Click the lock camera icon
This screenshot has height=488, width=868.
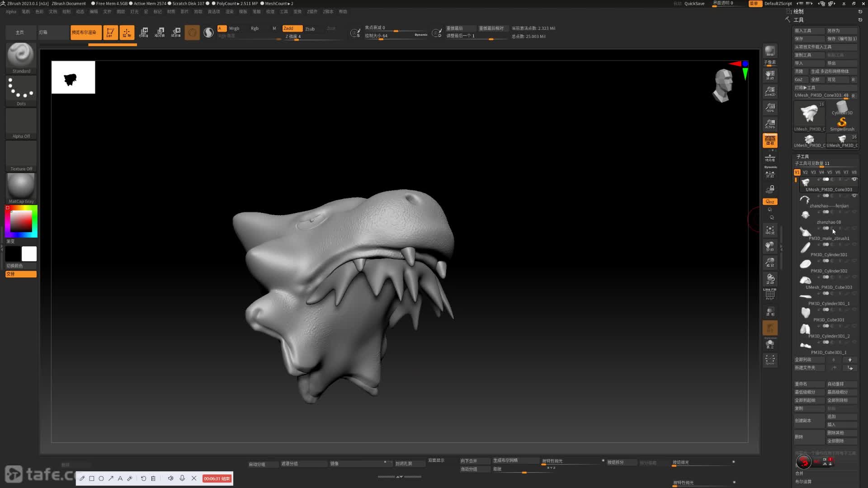click(x=770, y=188)
